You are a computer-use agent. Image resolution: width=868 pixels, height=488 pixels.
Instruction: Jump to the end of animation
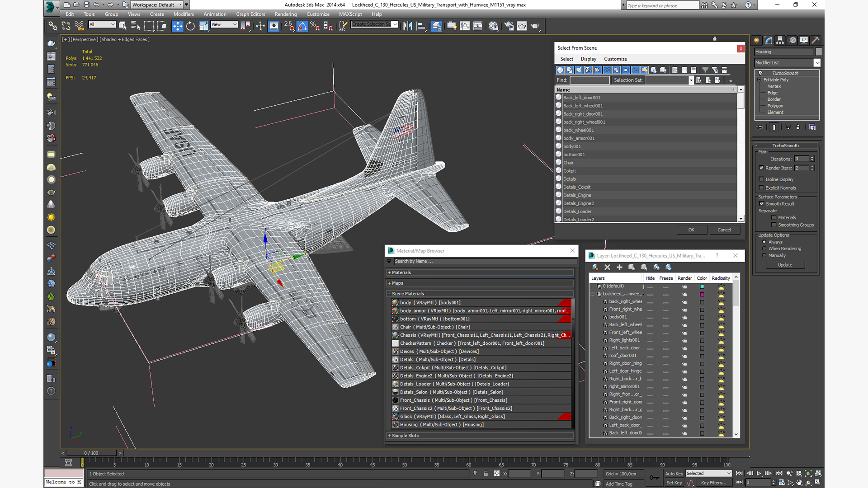pyautogui.click(x=779, y=474)
